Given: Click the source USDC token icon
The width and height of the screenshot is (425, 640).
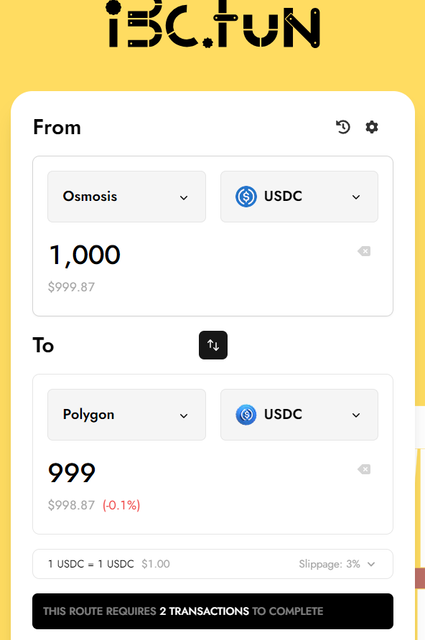Looking at the screenshot, I should tap(246, 196).
